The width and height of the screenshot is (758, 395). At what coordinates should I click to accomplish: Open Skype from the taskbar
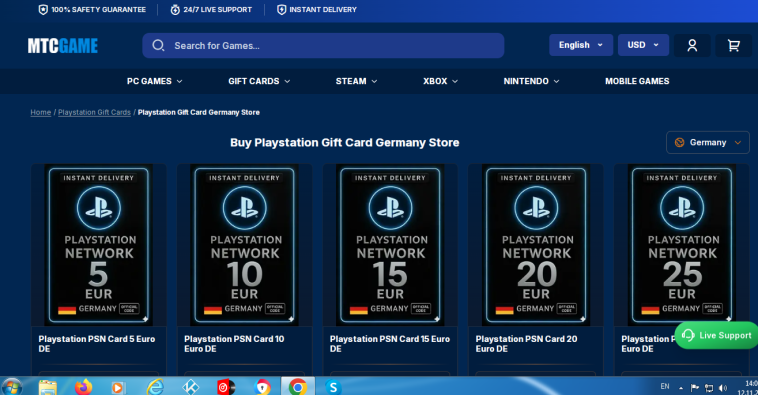[333, 387]
